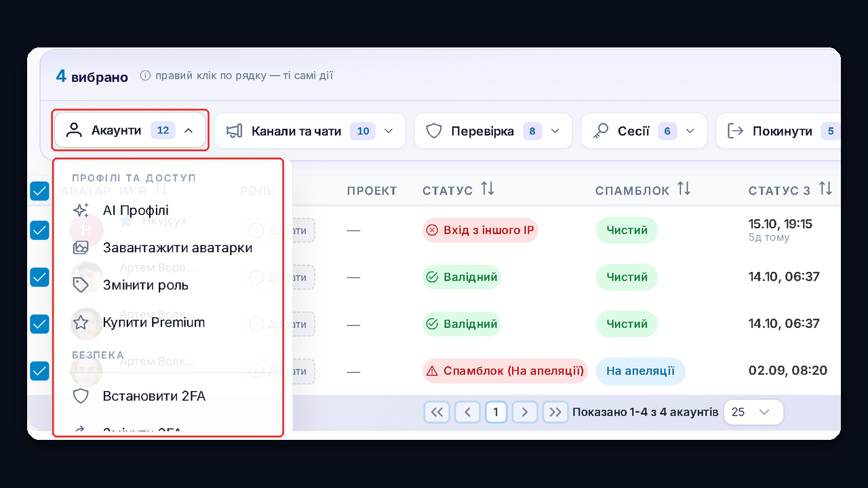
Task: Click the blue На апеляції spamblock badge
Action: click(x=641, y=371)
